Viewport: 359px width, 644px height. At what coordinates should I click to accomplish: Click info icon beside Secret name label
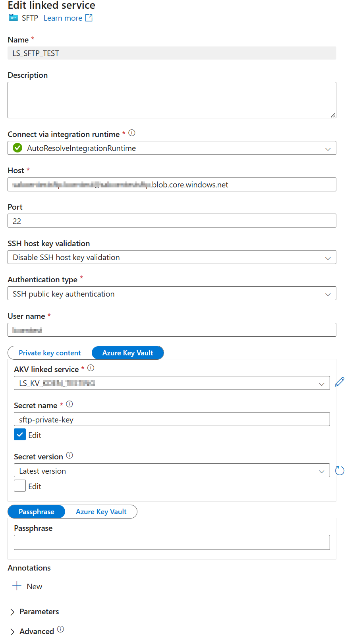tap(69, 404)
